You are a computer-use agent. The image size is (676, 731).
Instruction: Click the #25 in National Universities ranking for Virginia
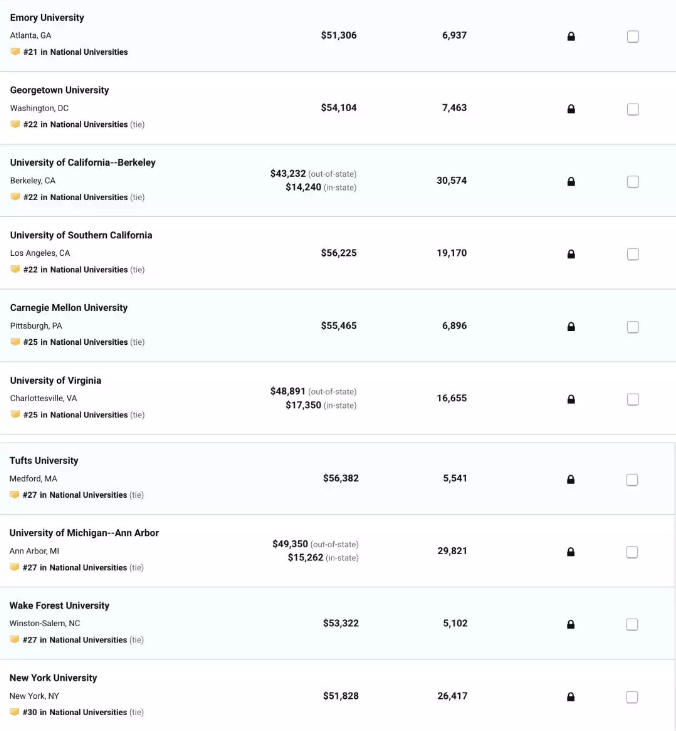pos(76,415)
